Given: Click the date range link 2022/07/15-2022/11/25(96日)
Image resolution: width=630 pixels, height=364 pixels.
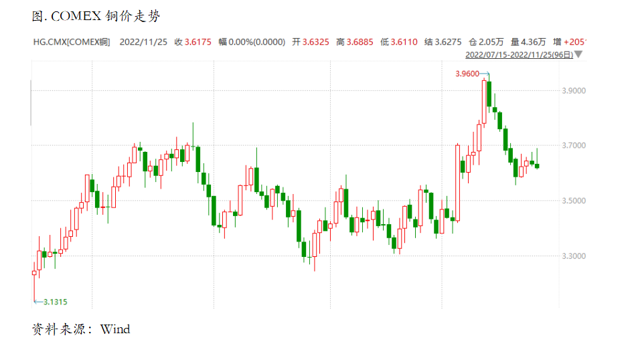Looking at the screenshot, I should click(x=519, y=55).
